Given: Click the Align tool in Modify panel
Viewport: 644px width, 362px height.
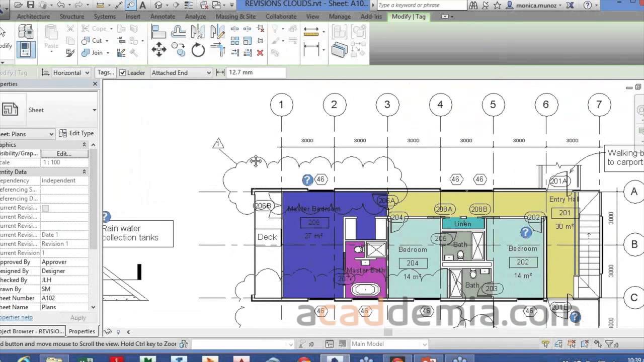Looking at the screenshot, I should pyautogui.click(x=159, y=32).
